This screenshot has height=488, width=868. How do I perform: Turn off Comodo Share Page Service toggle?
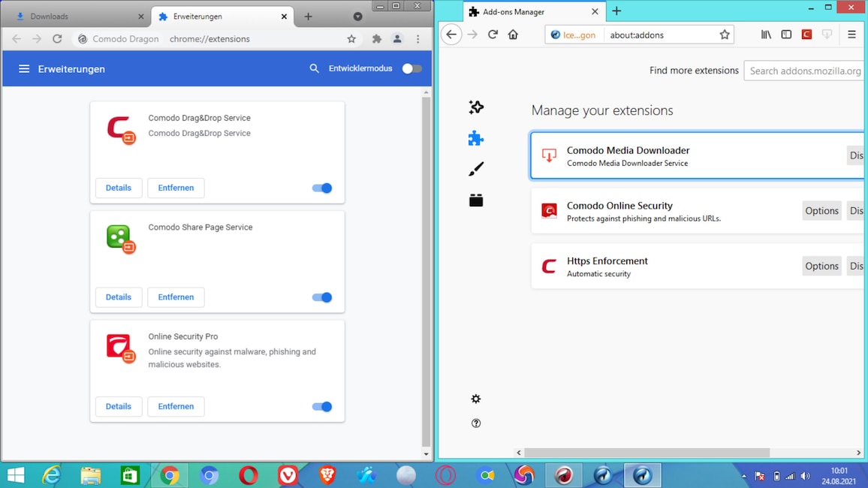point(322,297)
